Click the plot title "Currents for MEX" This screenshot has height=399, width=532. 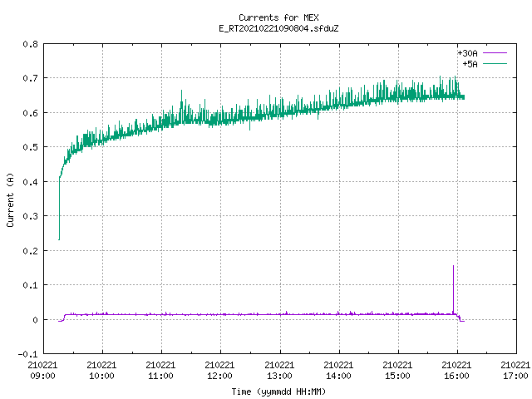pos(278,17)
